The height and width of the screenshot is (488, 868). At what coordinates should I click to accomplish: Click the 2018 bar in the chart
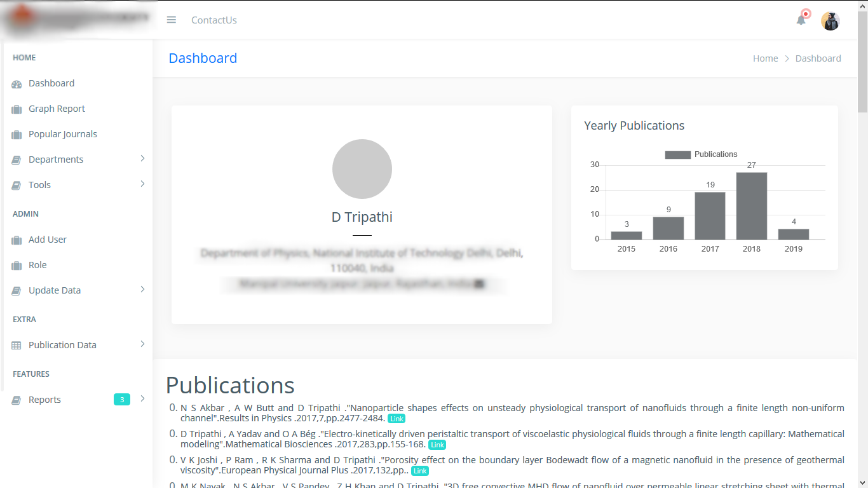[x=751, y=206]
